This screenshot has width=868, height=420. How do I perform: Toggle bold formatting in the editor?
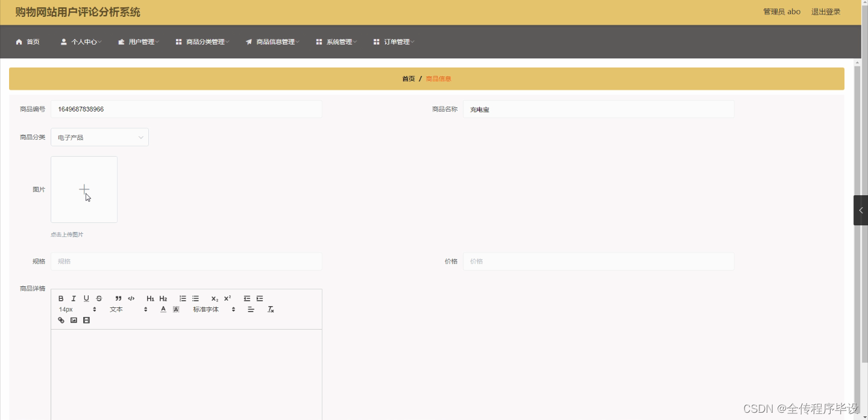point(61,298)
